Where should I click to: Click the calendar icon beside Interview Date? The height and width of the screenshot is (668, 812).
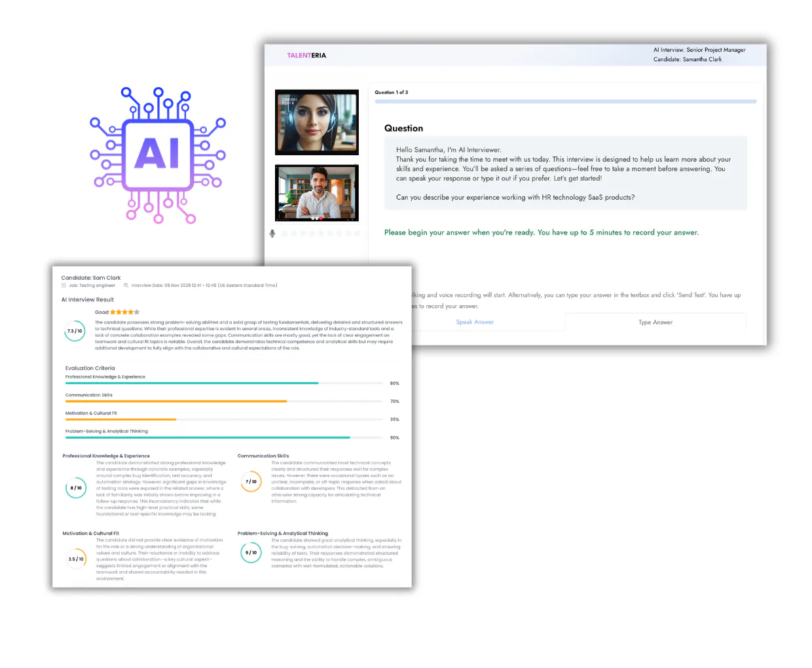(126, 286)
